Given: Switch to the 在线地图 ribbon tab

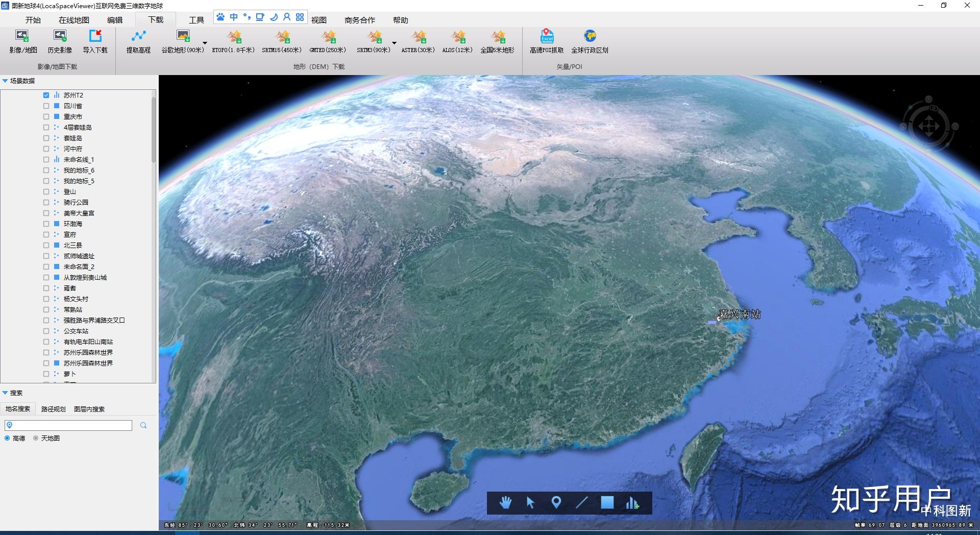Looking at the screenshot, I should (74, 20).
